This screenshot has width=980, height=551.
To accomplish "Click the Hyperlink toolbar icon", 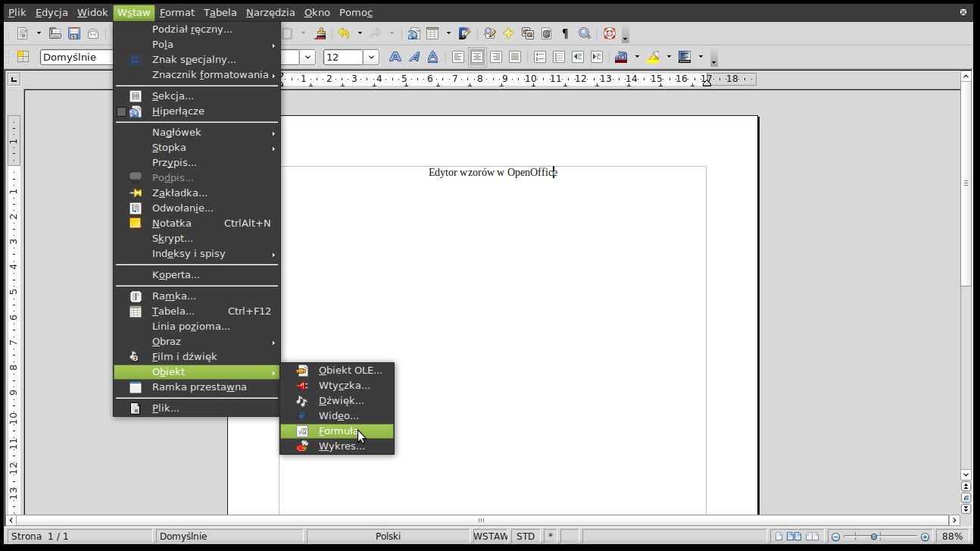I will pos(414,33).
